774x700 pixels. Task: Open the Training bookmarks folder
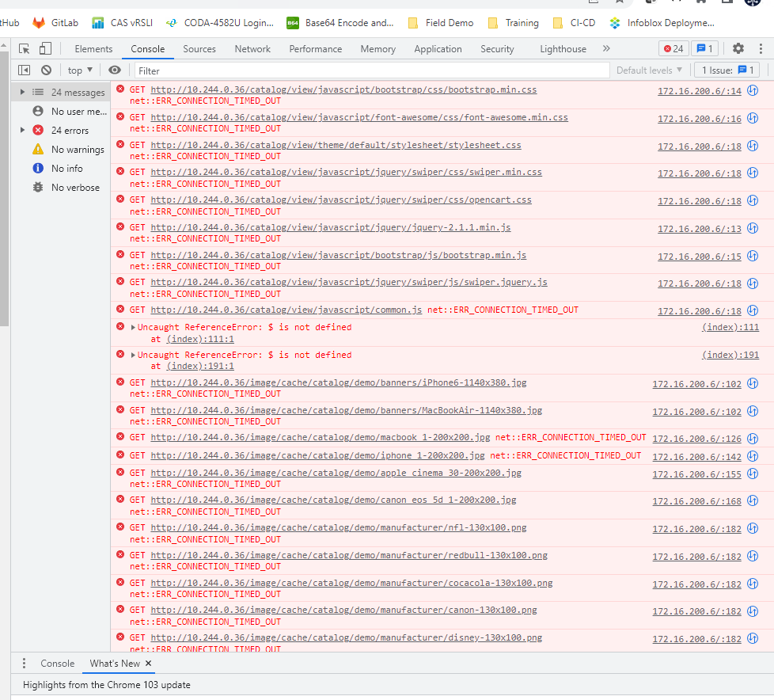(x=514, y=23)
